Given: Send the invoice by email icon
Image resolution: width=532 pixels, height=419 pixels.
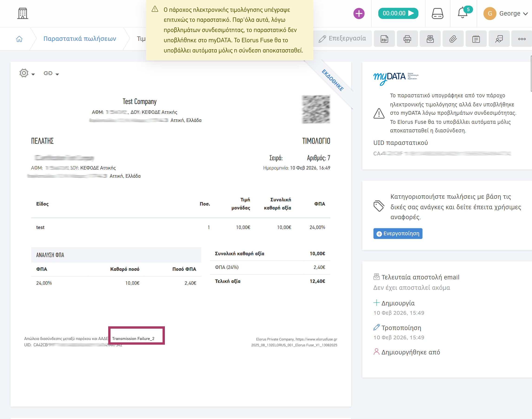Looking at the screenshot, I should coord(430,39).
